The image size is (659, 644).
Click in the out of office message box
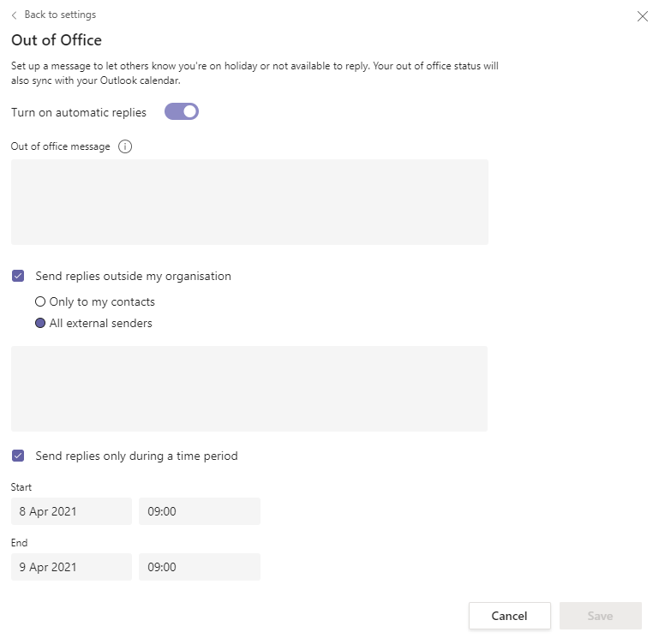tap(249, 202)
